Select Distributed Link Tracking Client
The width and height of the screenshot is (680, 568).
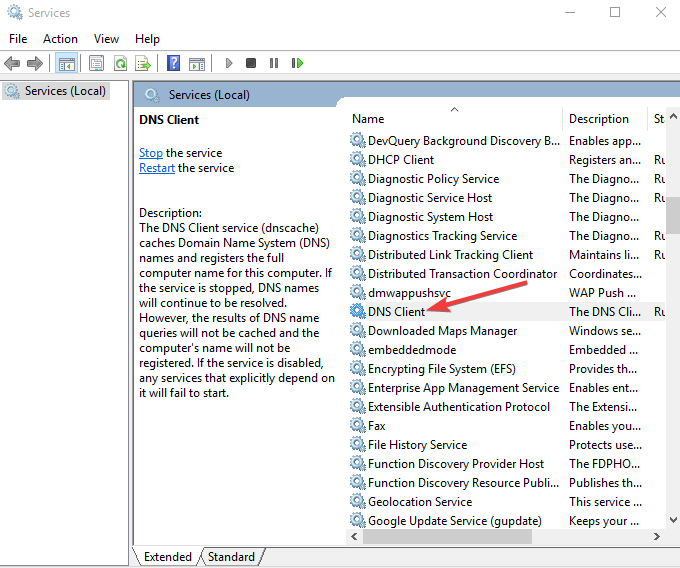click(450, 255)
